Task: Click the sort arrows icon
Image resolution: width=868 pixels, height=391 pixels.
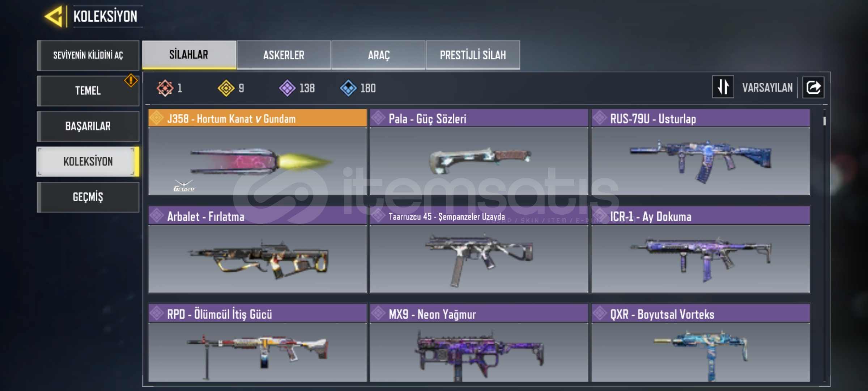Action: (723, 87)
